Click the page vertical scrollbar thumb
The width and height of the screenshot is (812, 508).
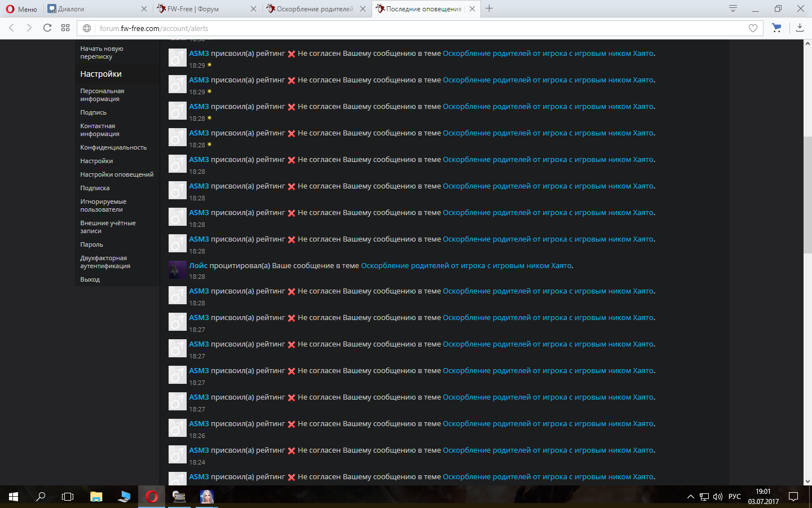coord(807,195)
